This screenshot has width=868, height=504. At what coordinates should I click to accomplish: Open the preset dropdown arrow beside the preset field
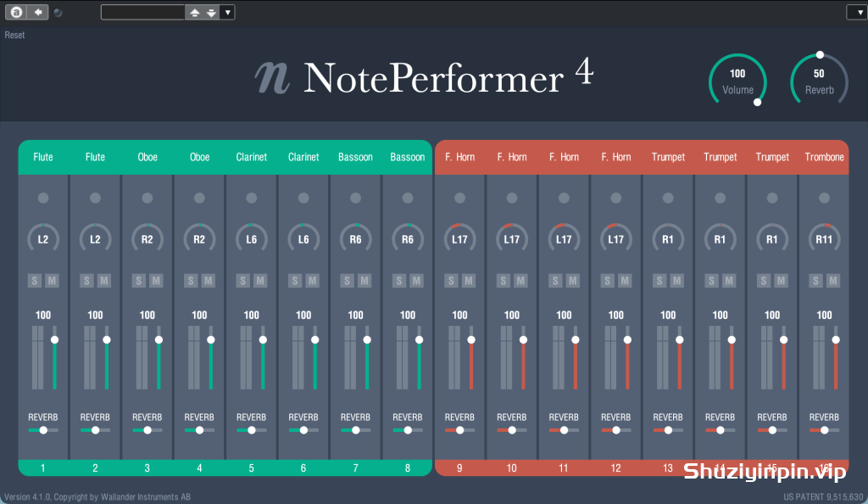[227, 12]
